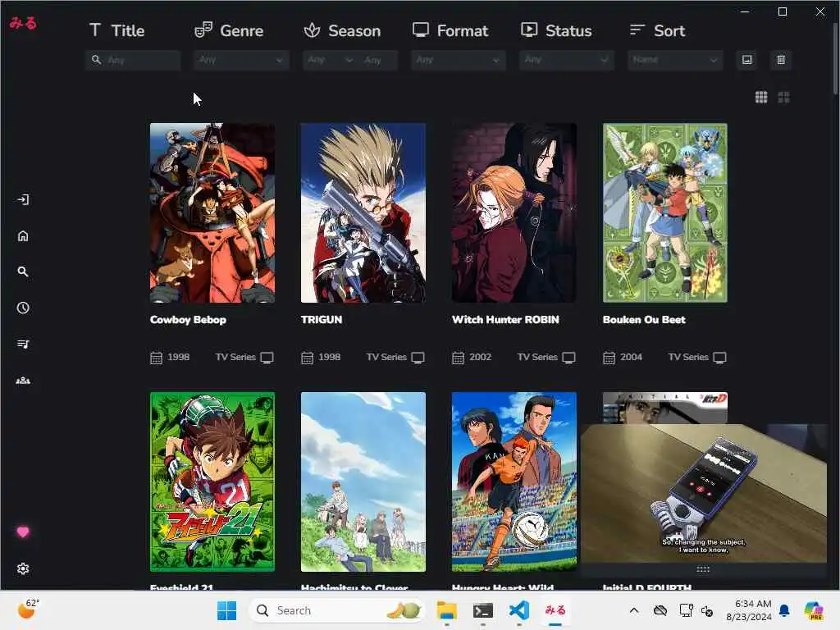The height and width of the screenshot is (630, 840).
Task: Open the clock showing 6:34 AM
Action: pyautogui.click(x=749, y=610)
